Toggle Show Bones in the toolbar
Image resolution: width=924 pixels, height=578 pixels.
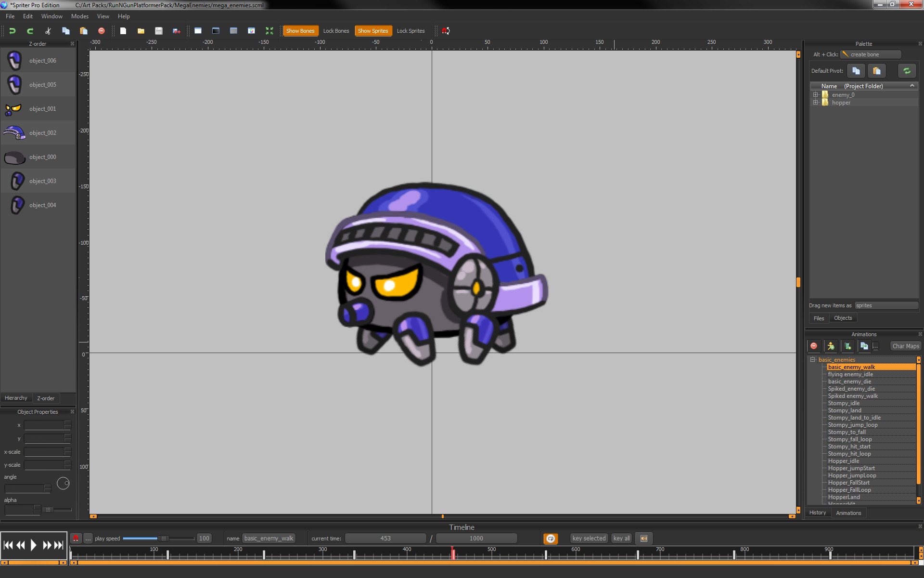tap(300, 30)
